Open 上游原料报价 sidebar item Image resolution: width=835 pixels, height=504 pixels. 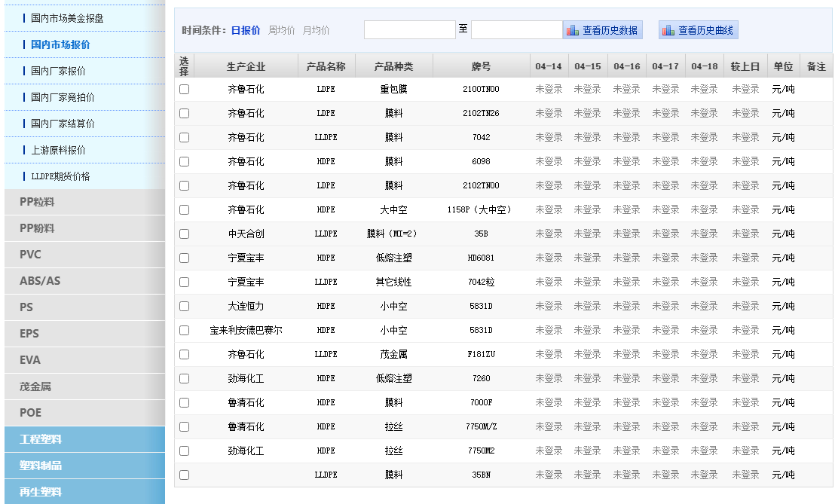[x=58, y=150]
